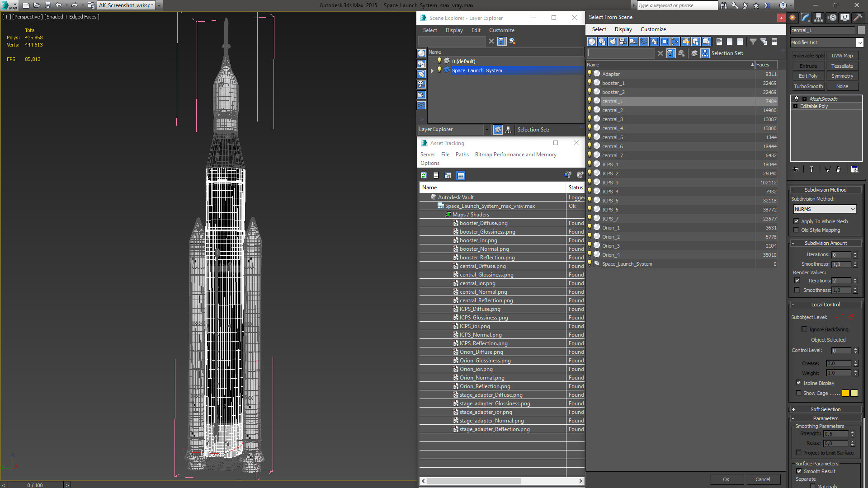
Task: Click the Tessellate modifier button
Action: [x=842, y=66]
